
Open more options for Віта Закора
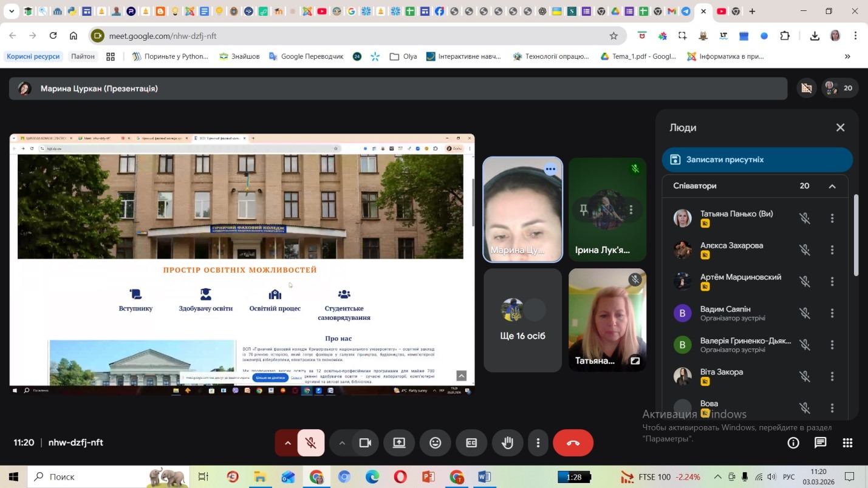832,376
